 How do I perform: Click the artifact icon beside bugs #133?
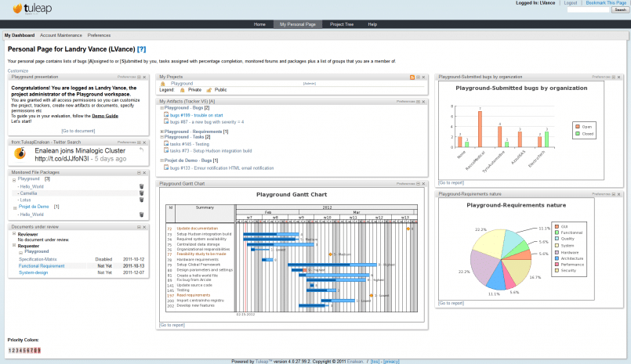[x=166, y=168]
